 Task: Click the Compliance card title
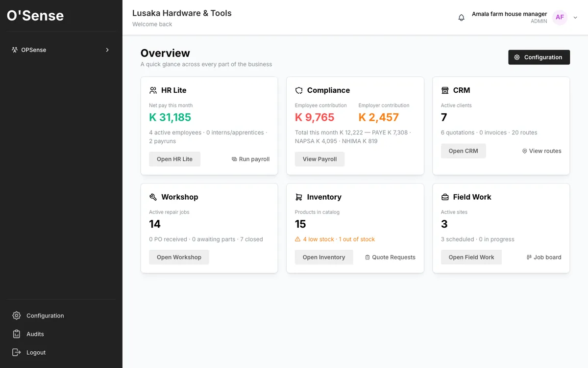328,90
